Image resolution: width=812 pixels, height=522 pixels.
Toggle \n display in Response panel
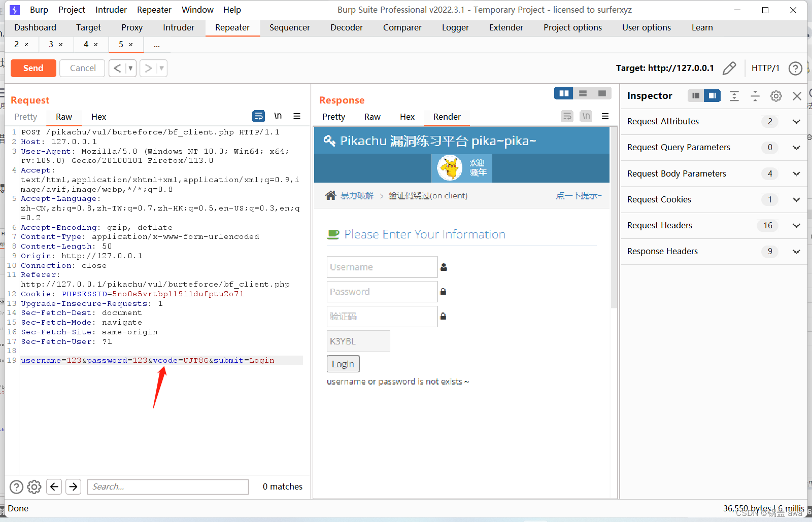pyautogui.click(x=586, y=116)
